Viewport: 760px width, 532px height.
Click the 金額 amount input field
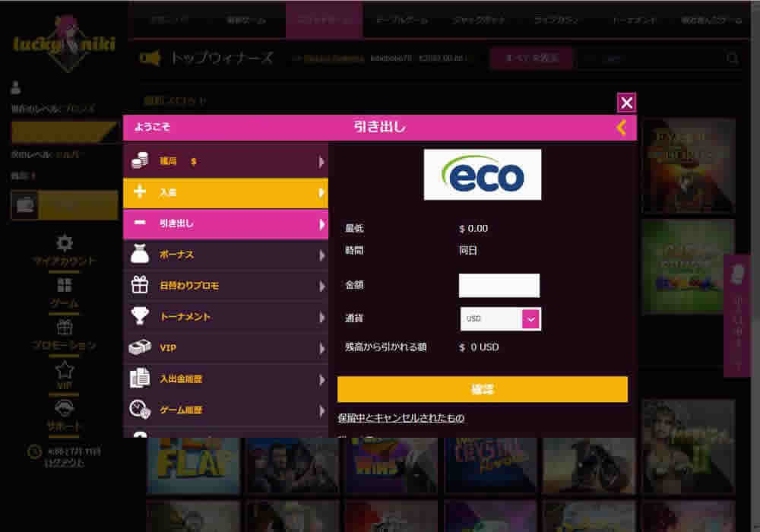499,286
